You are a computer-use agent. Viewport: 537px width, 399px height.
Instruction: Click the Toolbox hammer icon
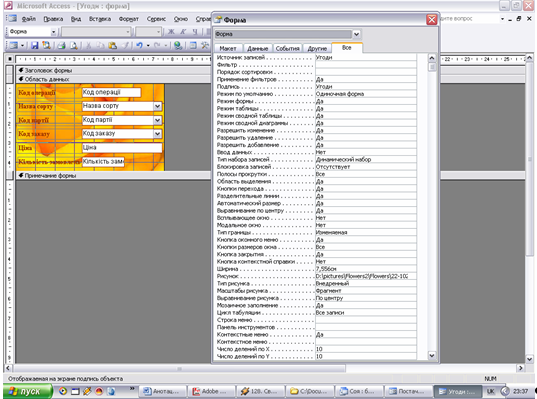[x=205, y=45]
